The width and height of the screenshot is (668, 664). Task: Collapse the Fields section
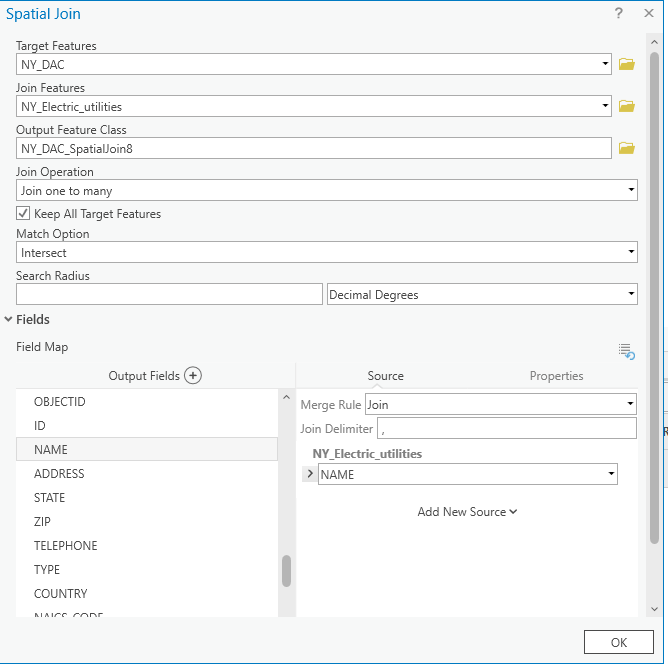click(9, 320)
